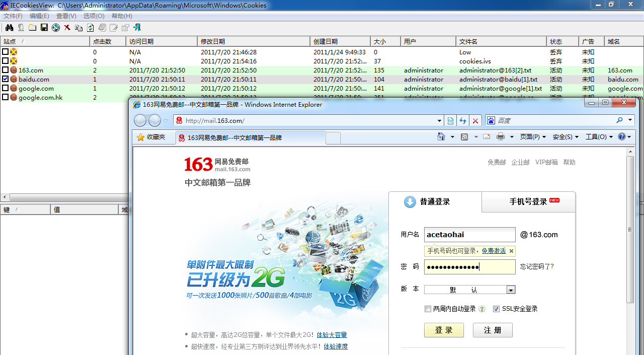Screen dimensions: 644x355
Task: Uncheck the baidu.com cookie row checkbox
Action: pyautogui.click(x=5, y=79)
